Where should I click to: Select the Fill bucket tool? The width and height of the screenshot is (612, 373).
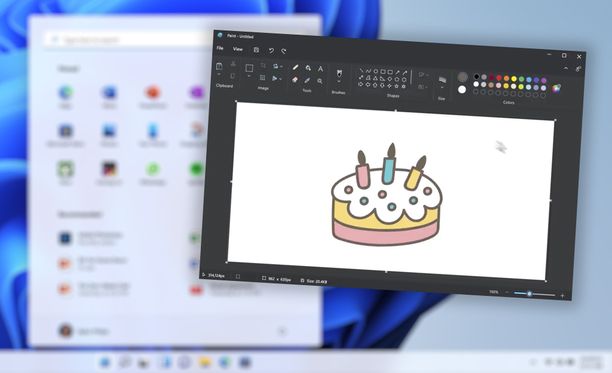point(308,68)
